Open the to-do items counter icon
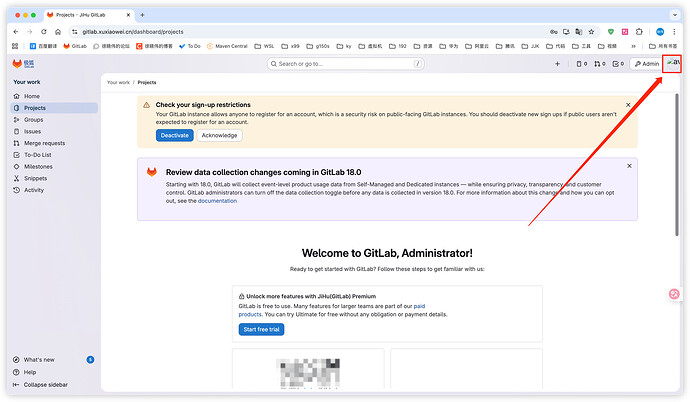The height and width of the screenshot is (402, 690). click(620, 63)
